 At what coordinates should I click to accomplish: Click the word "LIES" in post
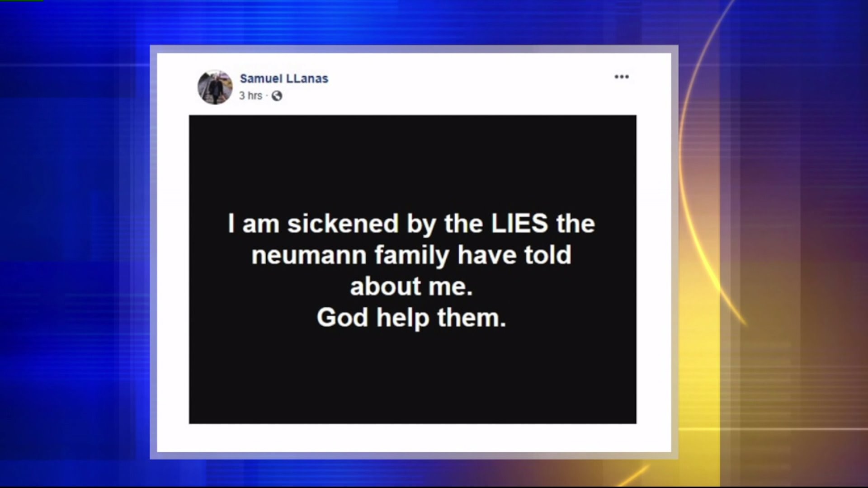520,224
